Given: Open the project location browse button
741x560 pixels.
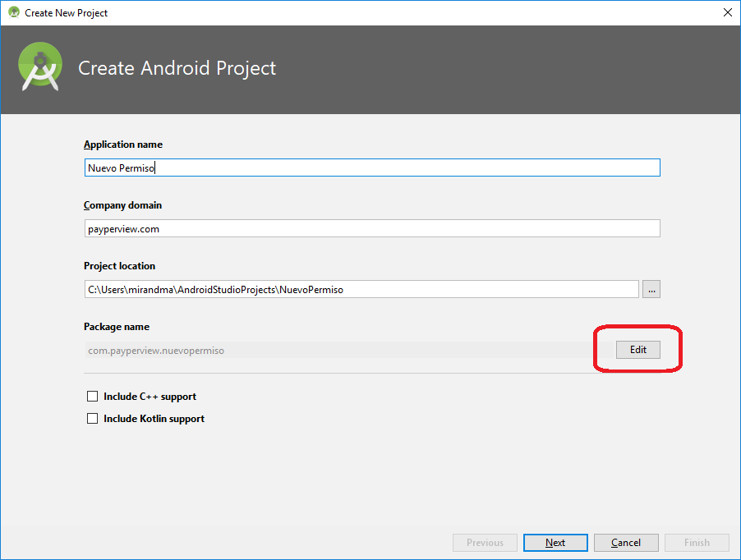Looking at the screenshot, I should (651, 289).
